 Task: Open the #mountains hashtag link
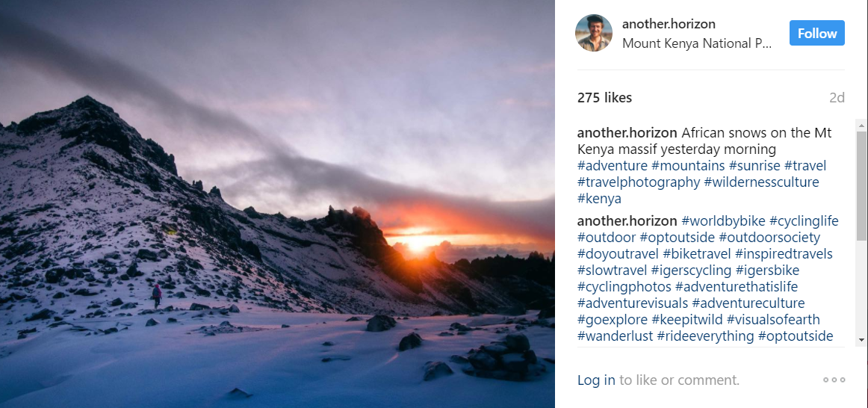coord(688,166)
